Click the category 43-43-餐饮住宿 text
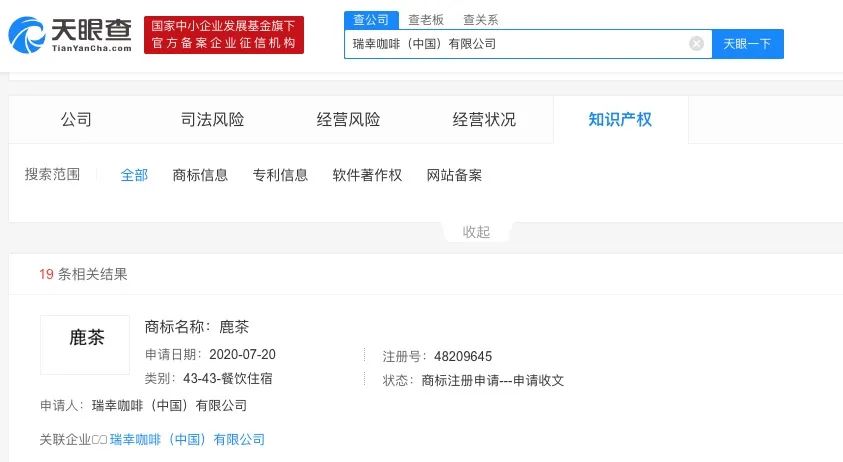843x462 pixels. pyautogui.click(x=227, y=379)
